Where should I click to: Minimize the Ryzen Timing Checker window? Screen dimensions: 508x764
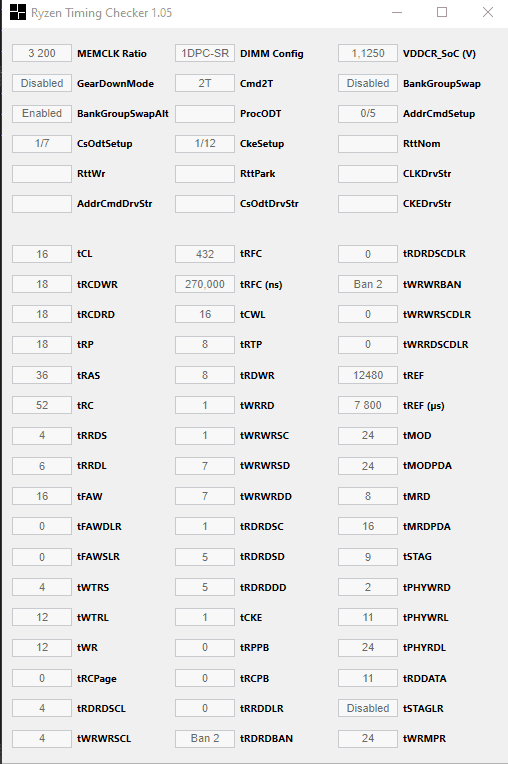(x=397, y=12)
